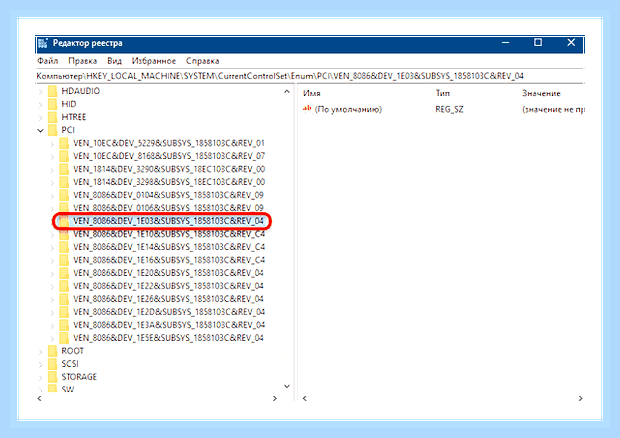Image resolution: width=620 pixels, height=438 pixels.
Task: Select the (По умолчанию) value
Action: (x=348, y=110)
